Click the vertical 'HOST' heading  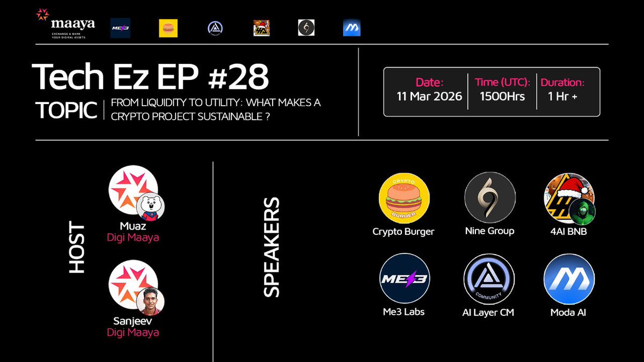click(x=78, y=248)
